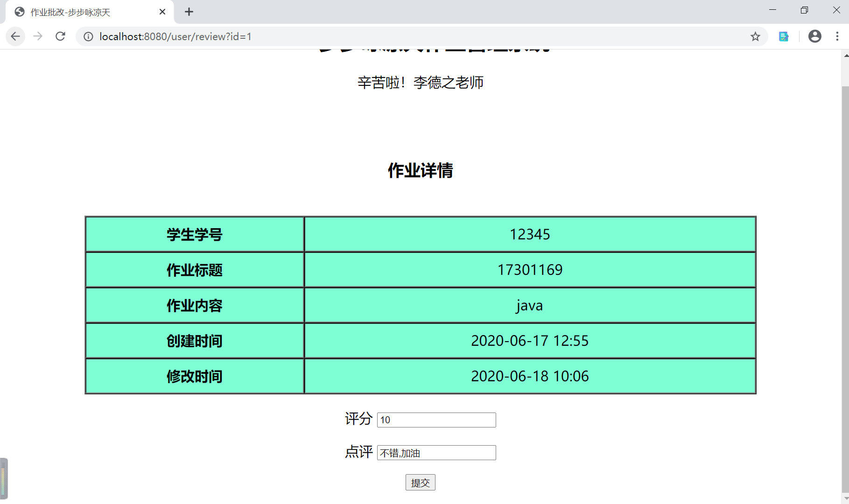Bookmark this page with the star icon
The width and height of the screenshot is (849, 504).
click(x=755, y=36)
